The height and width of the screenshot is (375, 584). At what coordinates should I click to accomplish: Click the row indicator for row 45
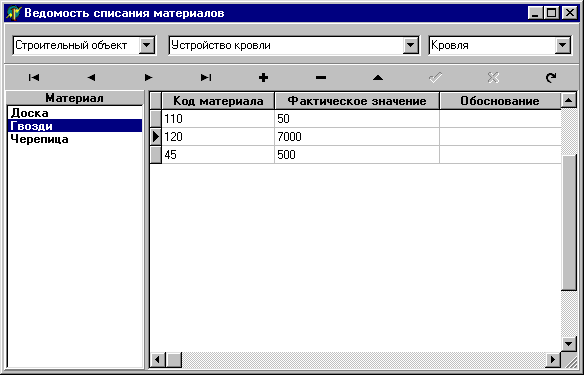coord(156,155)
